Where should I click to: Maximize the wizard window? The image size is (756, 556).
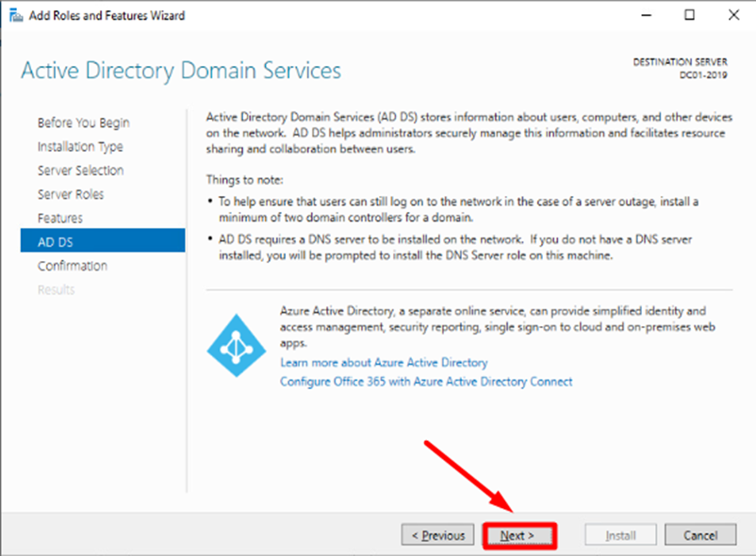tap(690, 15)
